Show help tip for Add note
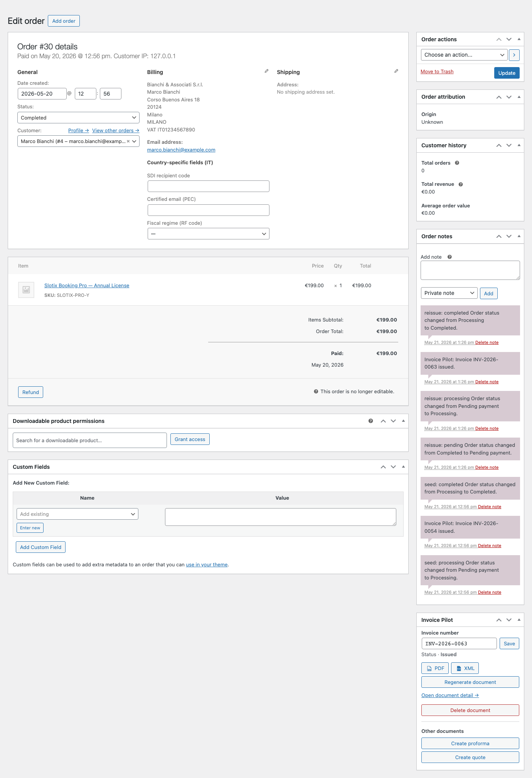 450,257
